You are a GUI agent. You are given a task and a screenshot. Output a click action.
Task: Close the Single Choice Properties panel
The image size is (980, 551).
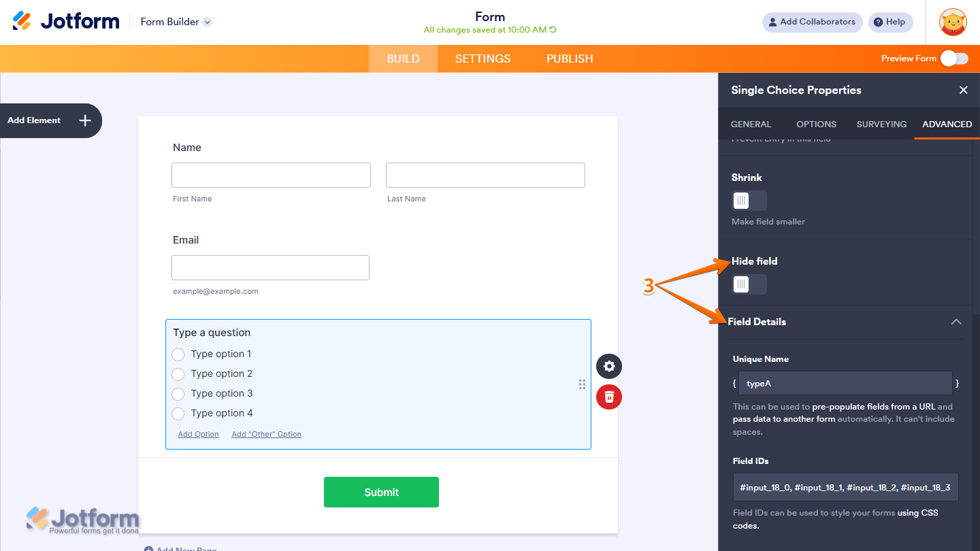point(963,90)
